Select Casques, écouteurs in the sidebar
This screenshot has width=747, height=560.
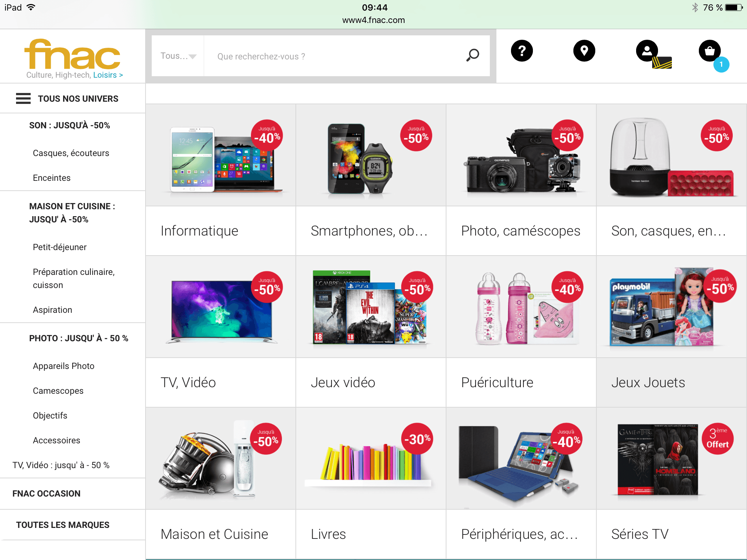(71, 153)
